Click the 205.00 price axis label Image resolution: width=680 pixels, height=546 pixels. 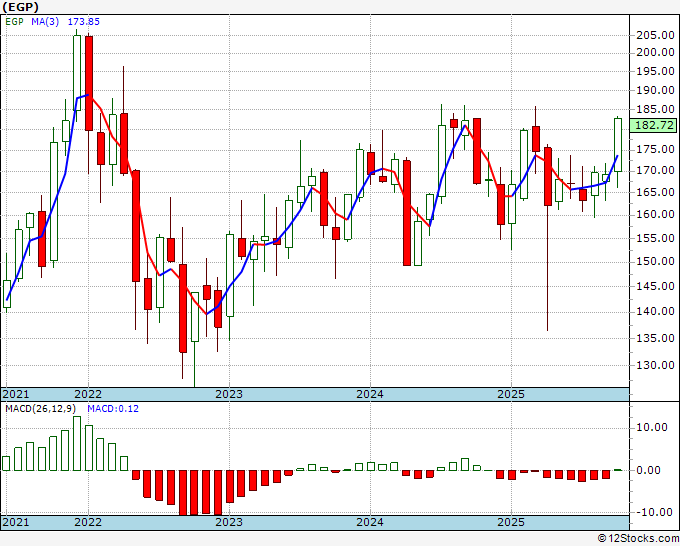pyautogui.click(x=655, y=36)
